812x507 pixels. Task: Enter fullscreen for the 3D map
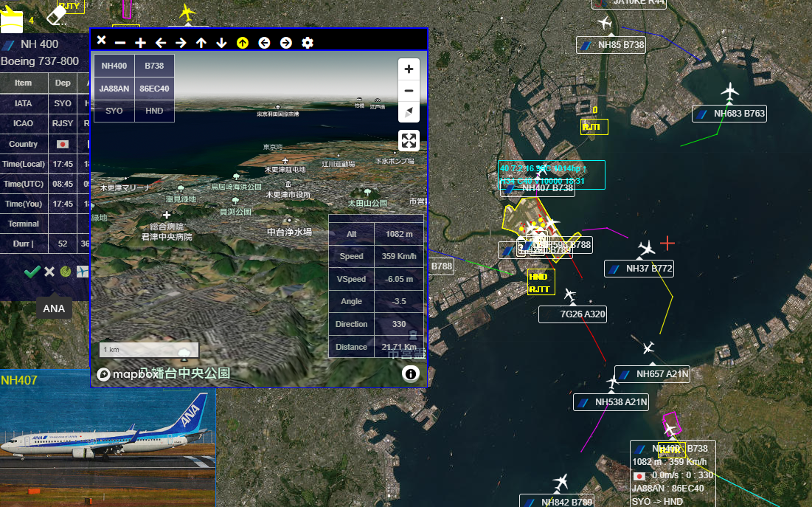(x=409, y=140)
